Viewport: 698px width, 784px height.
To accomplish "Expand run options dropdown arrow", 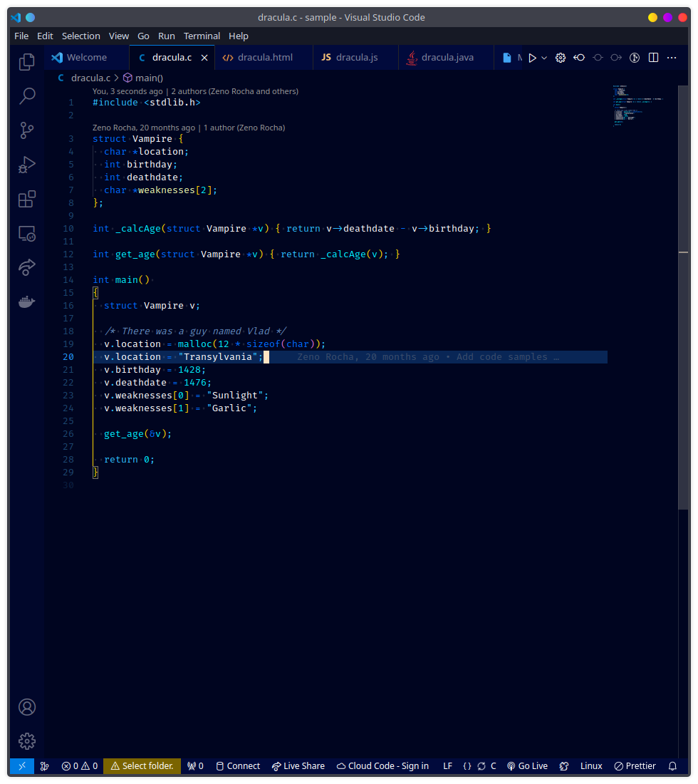I will tap(545, 58).
